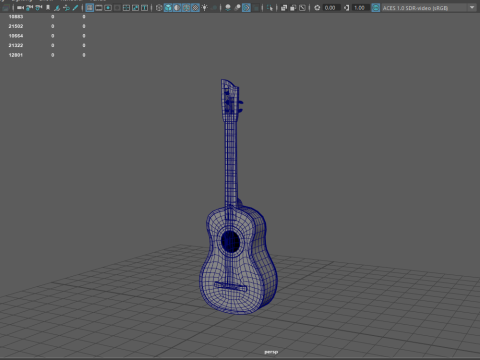The width and height of the screenshot is (480, 360).
Task: Toggle Depth of Field icon
Action: (255, 7)
